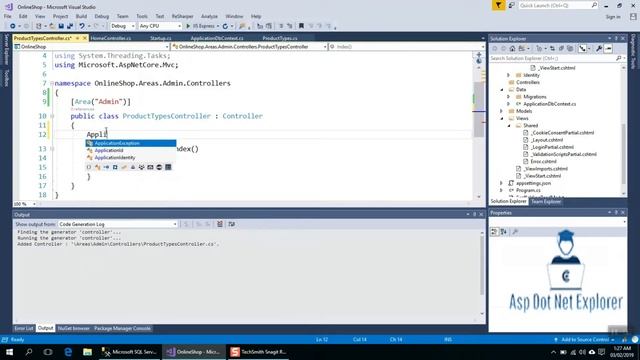Switch to Package Manager Console tab
Image resolution: width=640 pixels, height=360 pixels.
click(122, 328)
